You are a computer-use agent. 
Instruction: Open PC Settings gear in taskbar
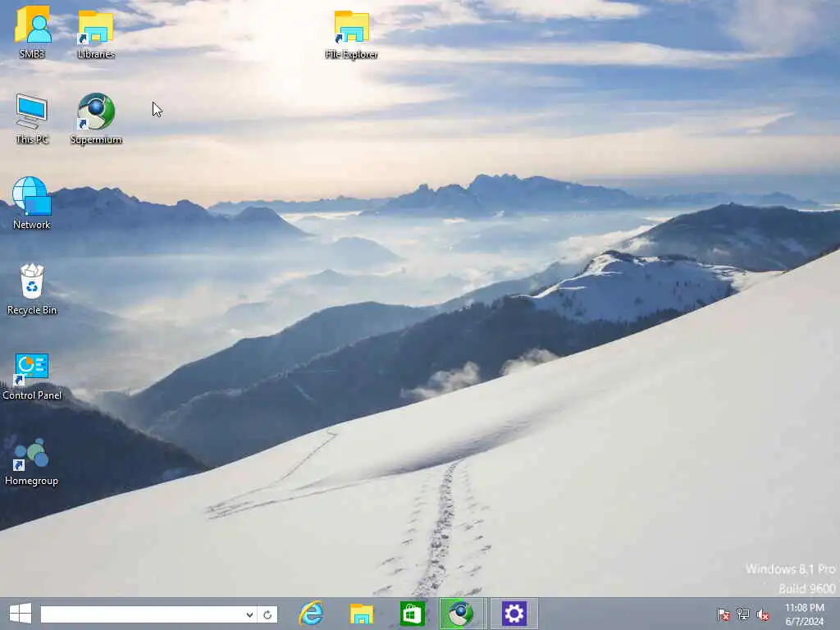[514, 614]
